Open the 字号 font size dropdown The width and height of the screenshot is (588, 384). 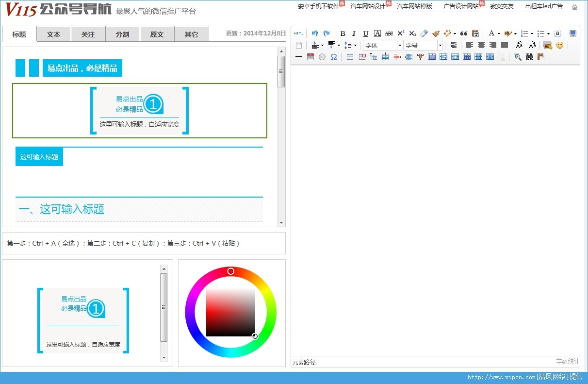[x=423, y=45]
